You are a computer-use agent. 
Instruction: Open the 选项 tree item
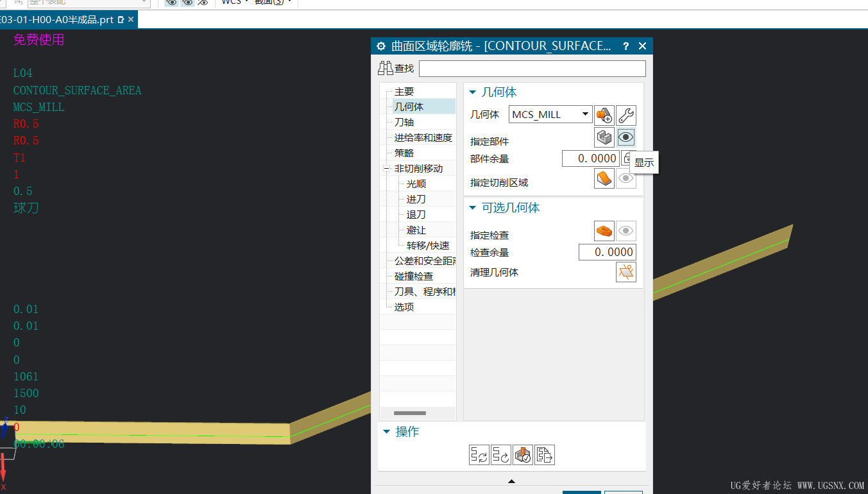pyautogui.click(x=404, y=307)
